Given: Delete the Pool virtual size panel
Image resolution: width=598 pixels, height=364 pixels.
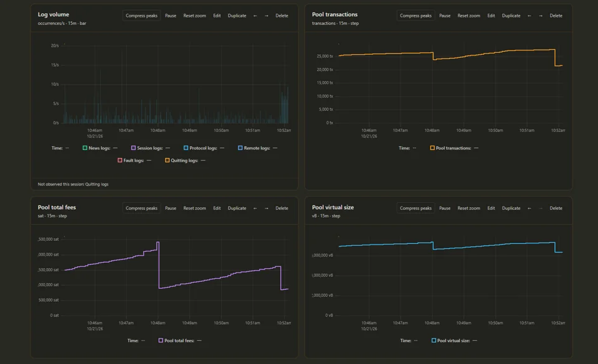Looking at the screenshot, I should [x=556, y=208].
